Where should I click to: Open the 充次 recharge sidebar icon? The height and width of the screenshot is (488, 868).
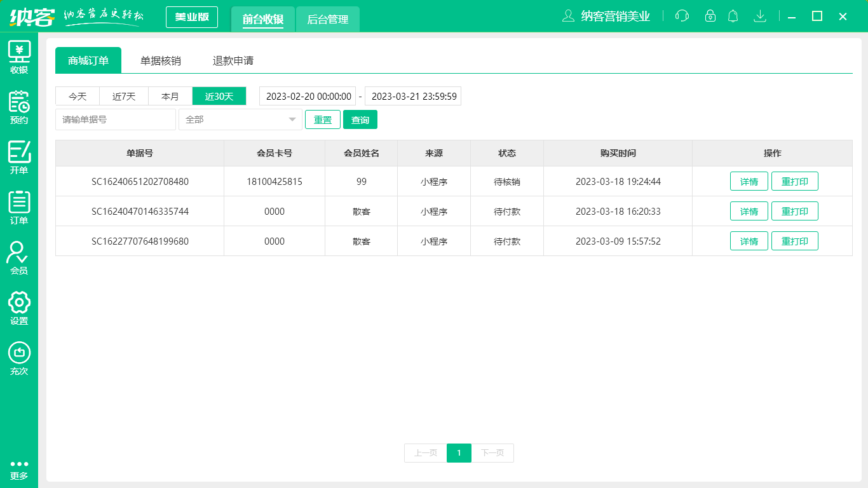19,358
